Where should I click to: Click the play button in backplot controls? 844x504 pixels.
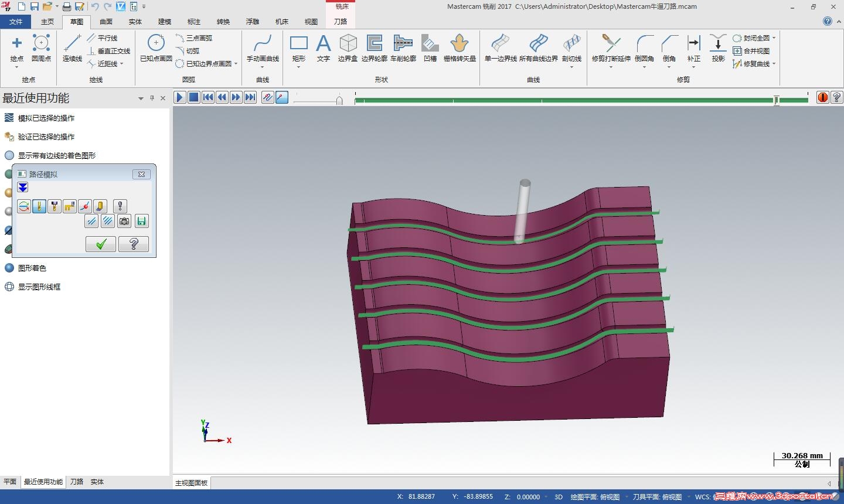coord(180,97)
